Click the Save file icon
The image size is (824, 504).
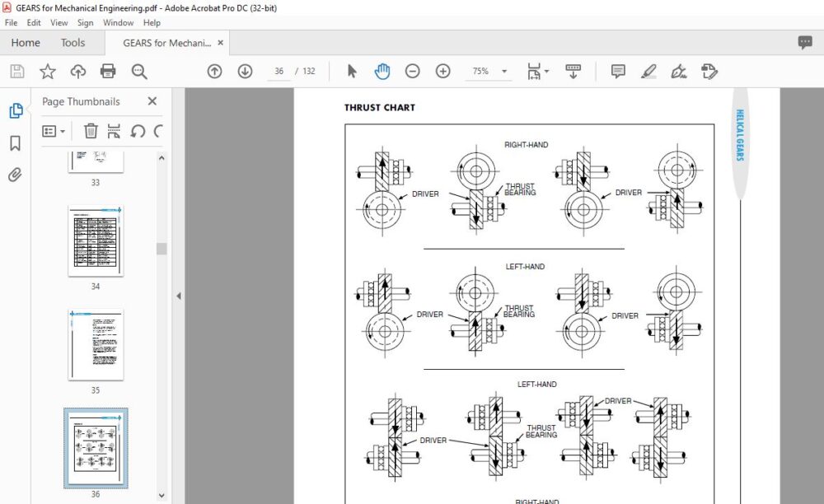coord(17,72)
